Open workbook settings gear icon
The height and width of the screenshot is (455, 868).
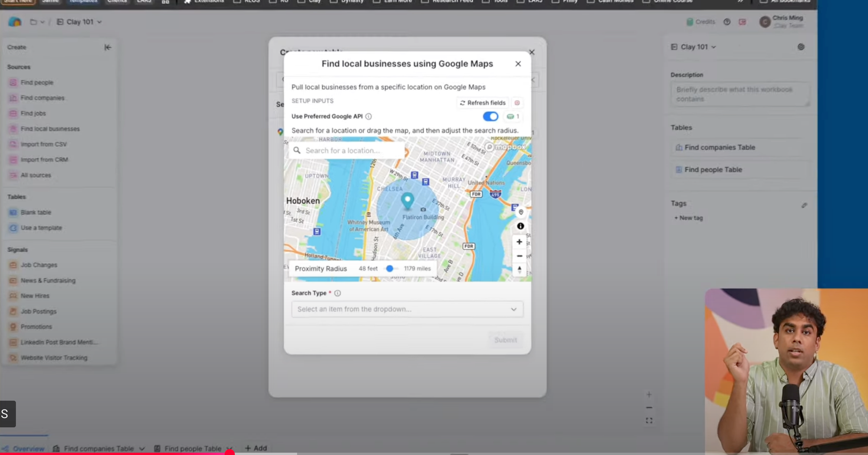pyautogui.click(x=801, y=47)
